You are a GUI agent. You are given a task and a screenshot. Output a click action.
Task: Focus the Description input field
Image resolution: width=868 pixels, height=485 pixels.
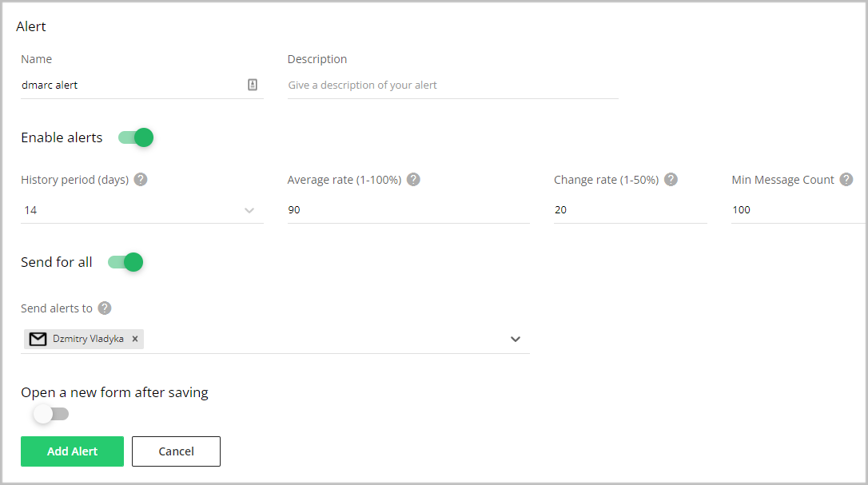(x=452, y=85)
